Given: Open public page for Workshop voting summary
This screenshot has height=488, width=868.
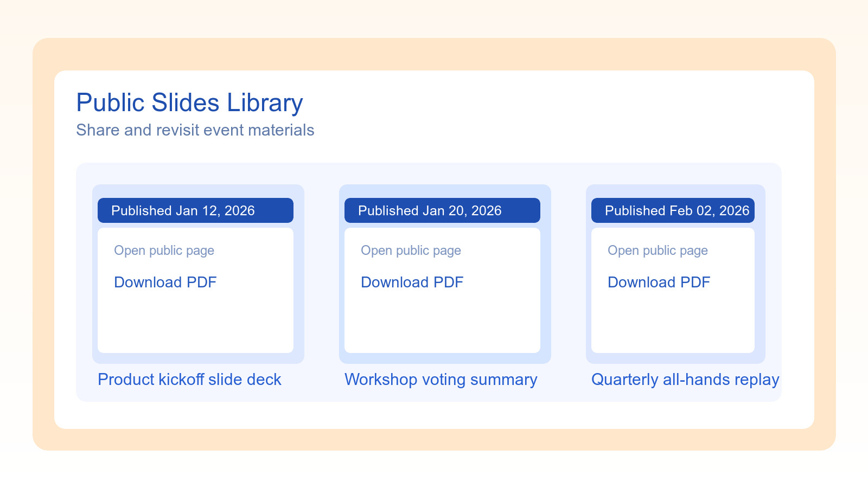Looking at the screenshot, I should coord(411,251).
